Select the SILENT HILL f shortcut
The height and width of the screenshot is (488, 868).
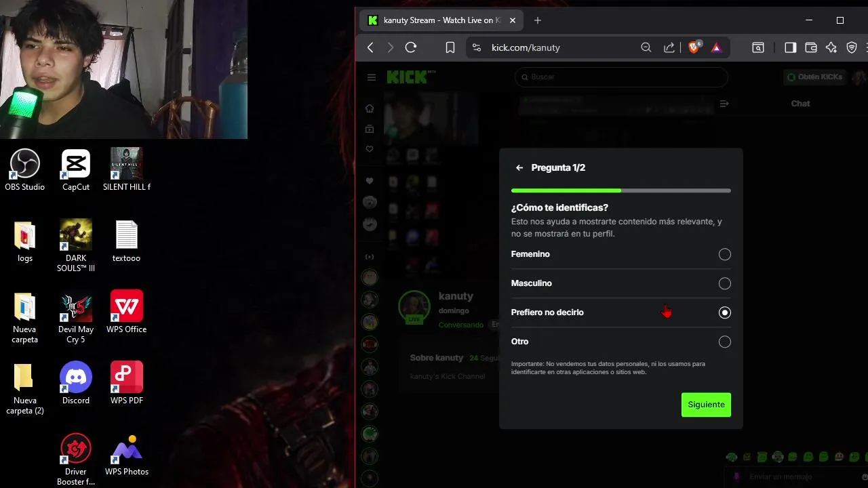tap(127, 169)
